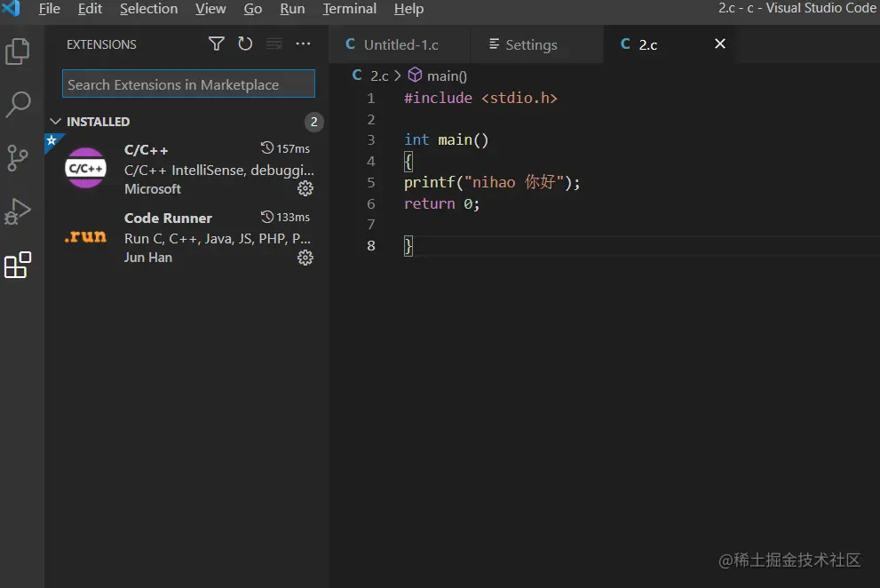Image resolution: width=880 pixels, height=588 pixels.
Task: Click Run C, C++, Java description text
Action: pyautogui.click(x=218, y=239)
